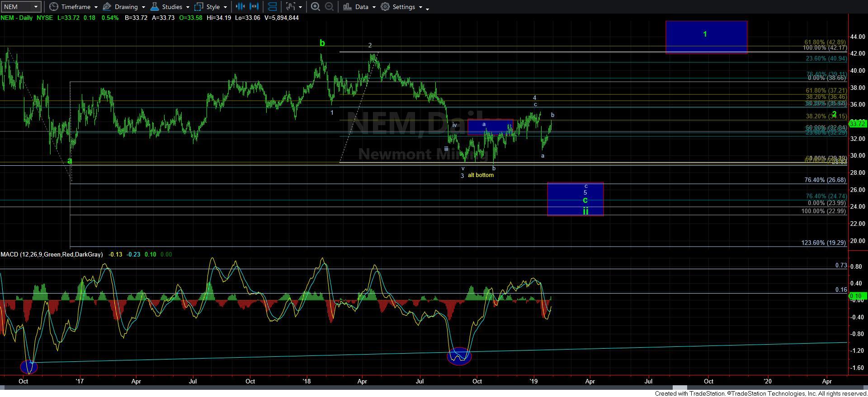Click the '76.40% (26.68)' Fibonacci label
Screen dimensions: 868x397
(825, 180)
